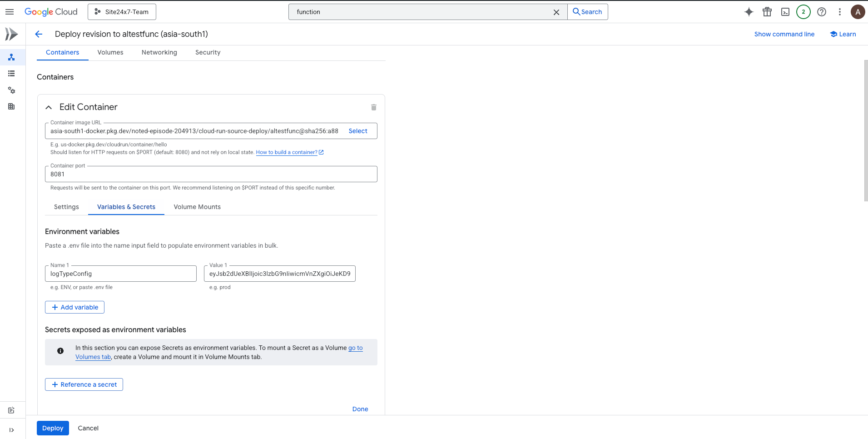
Task: Open the help question mark icon
Action: (822, 12)
